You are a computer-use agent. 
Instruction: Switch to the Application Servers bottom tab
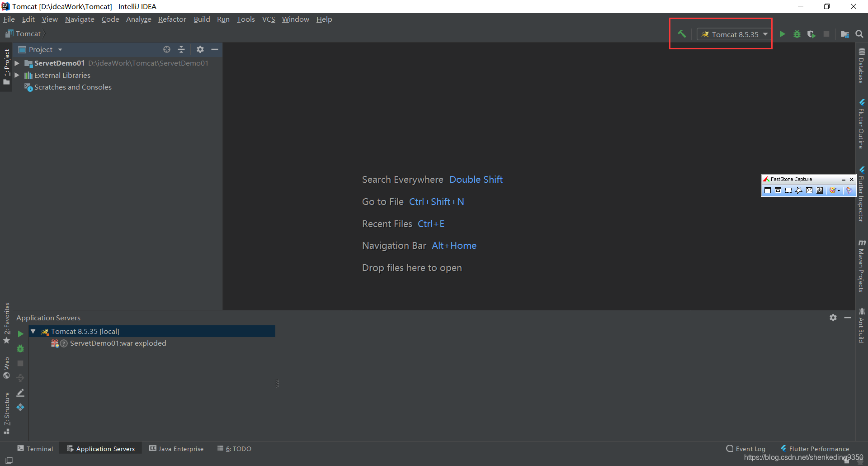coord(101,448)
